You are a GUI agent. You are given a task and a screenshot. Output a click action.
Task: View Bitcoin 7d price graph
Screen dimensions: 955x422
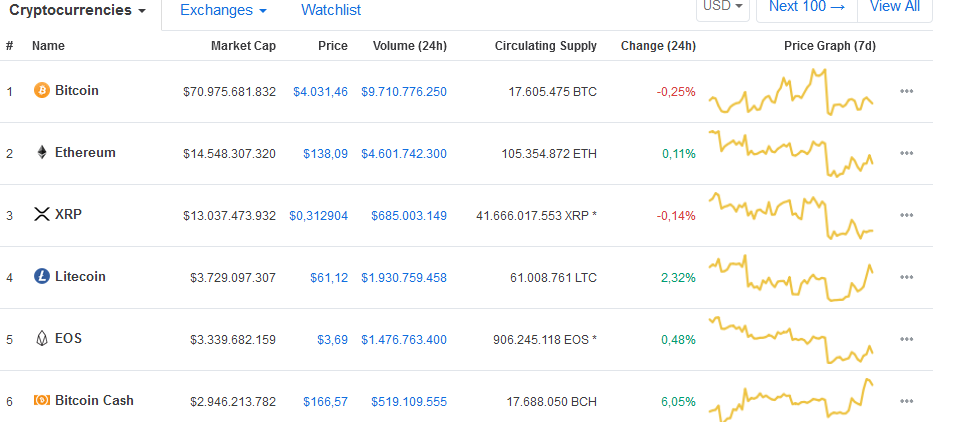click(x=791, y=92)
